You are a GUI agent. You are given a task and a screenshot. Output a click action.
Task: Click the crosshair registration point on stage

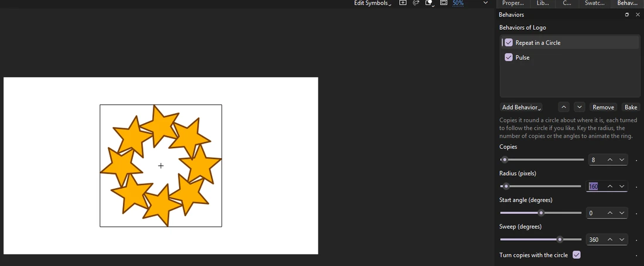point(160,166)
